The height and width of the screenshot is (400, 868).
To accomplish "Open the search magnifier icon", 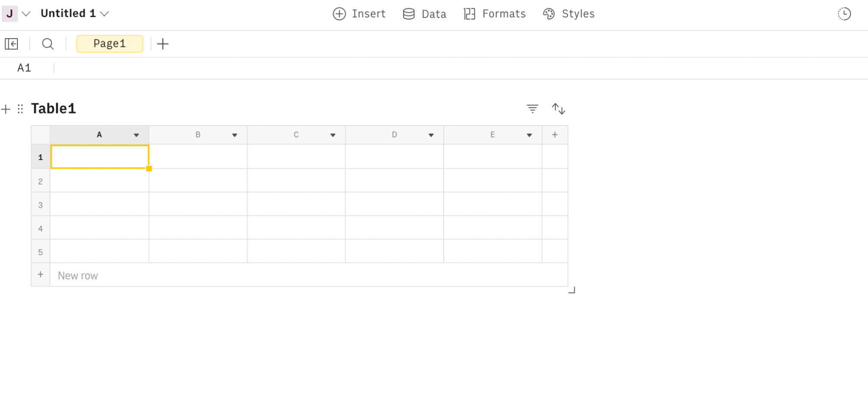I will (48, 44).
